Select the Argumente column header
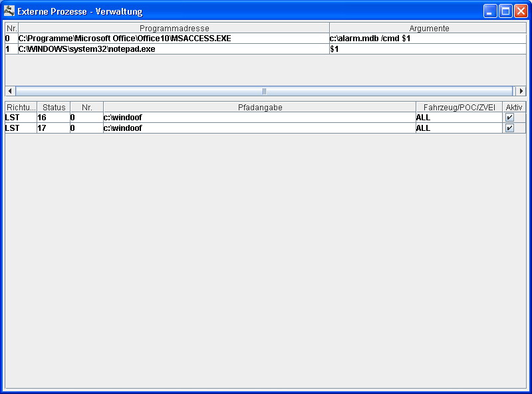Screen dimensions: 532x394 click(429, 29)
